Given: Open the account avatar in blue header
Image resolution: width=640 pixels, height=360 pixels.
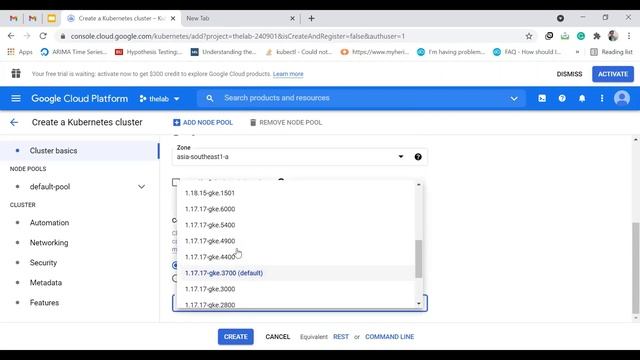Looking at the screenshot, I should point(622,98).
